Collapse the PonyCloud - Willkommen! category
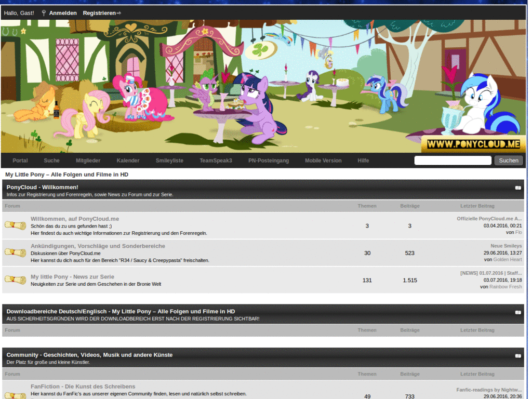 click(518, 188)
